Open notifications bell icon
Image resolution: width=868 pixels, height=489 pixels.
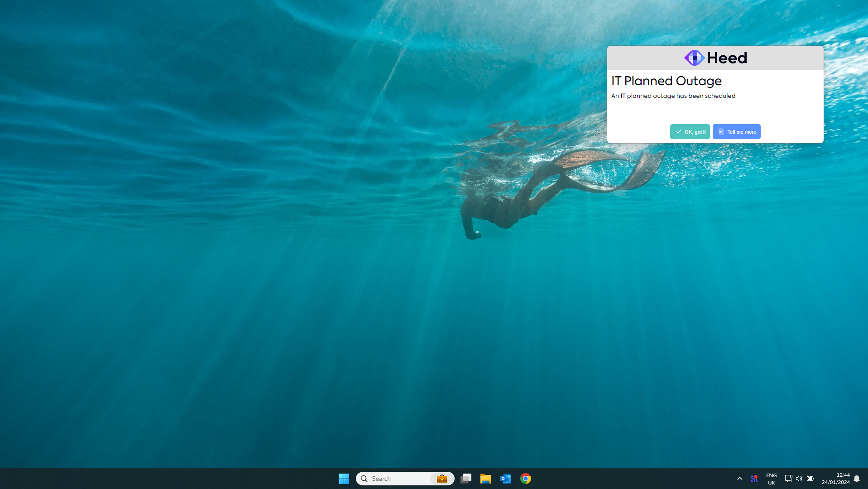[857, 479]
